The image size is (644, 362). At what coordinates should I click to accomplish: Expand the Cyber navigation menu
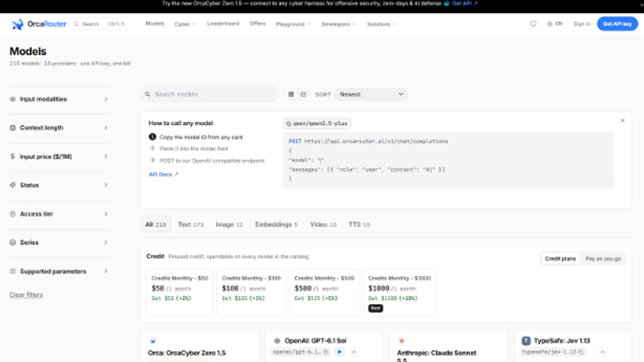click(x=185, y=24)
